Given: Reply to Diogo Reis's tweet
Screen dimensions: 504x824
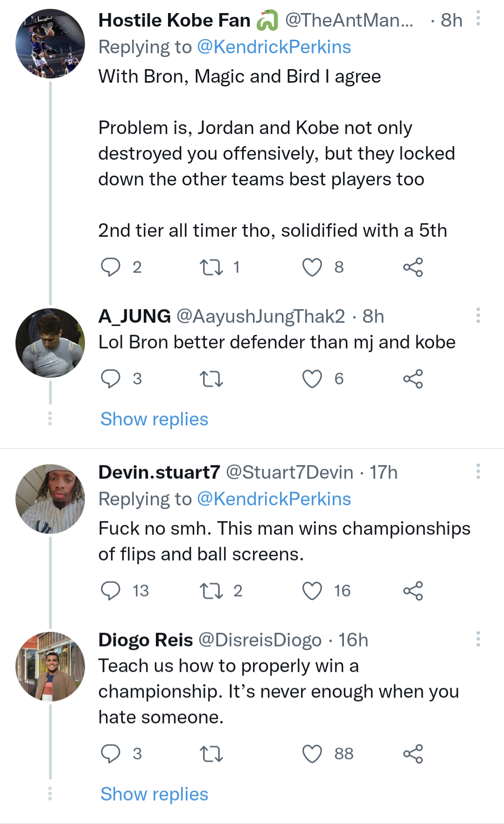Looking at the screenshot, I should [111, 754].
